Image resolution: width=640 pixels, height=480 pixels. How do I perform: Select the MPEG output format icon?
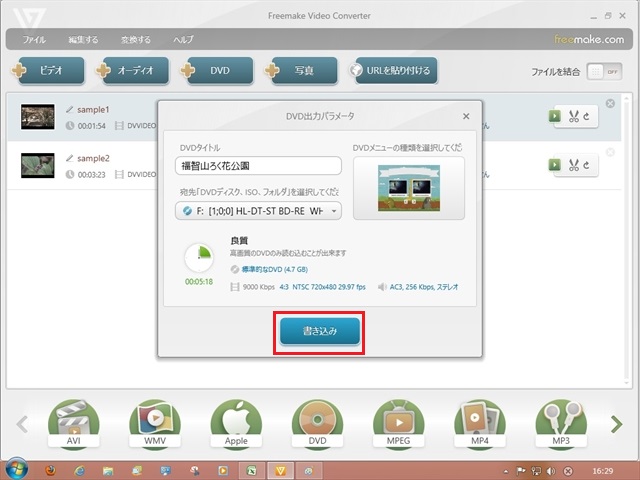point(398,423)
